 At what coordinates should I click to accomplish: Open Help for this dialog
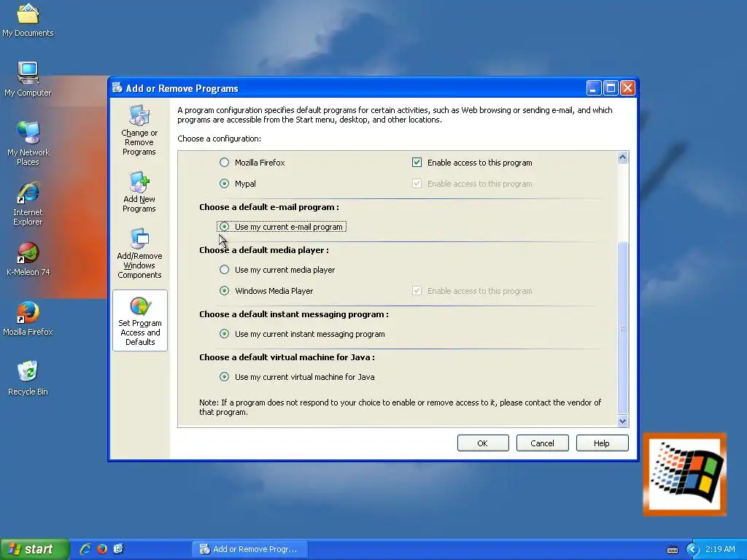coord(602,443)
